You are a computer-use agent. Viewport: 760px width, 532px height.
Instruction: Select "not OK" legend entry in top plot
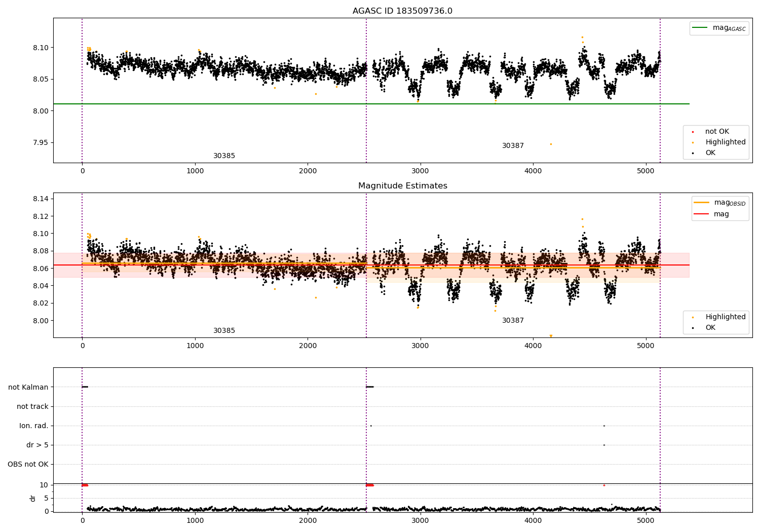[711, 131]
